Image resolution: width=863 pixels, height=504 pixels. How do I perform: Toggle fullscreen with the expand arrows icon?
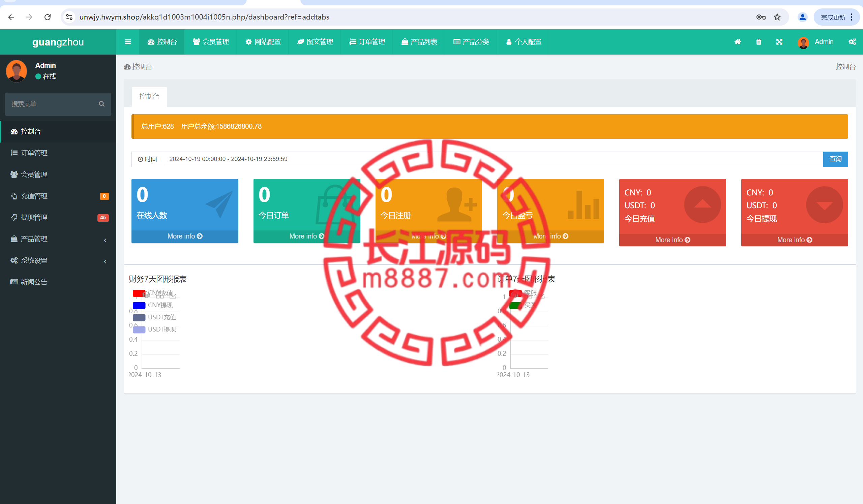(779, 42)
